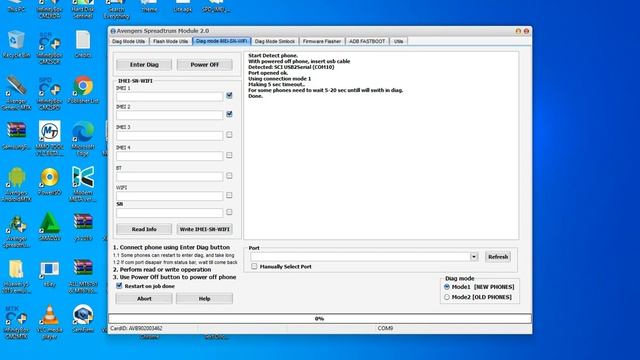
Task: Click the Avengers Spreadtrum Module title icon
Action: pos(113,31)
